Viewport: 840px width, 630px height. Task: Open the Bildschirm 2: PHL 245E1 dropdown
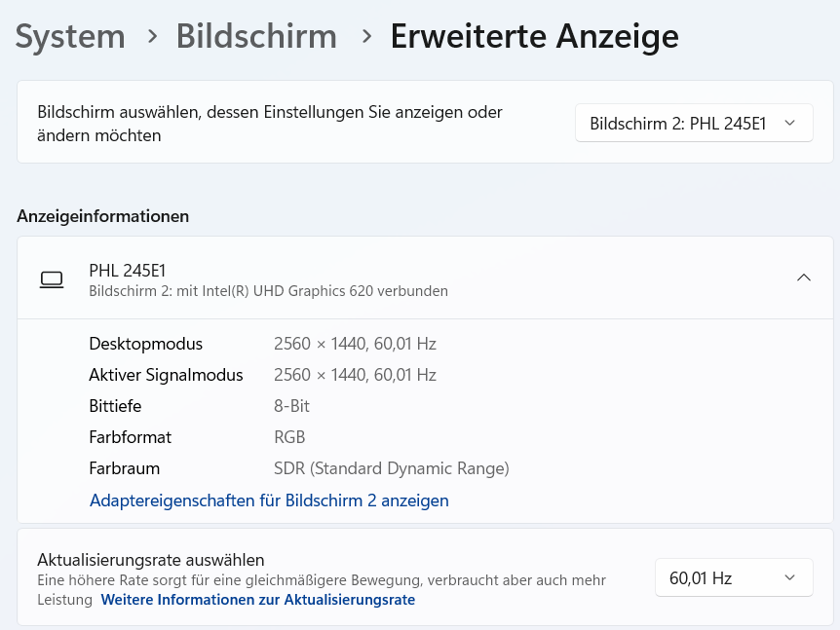694,124
